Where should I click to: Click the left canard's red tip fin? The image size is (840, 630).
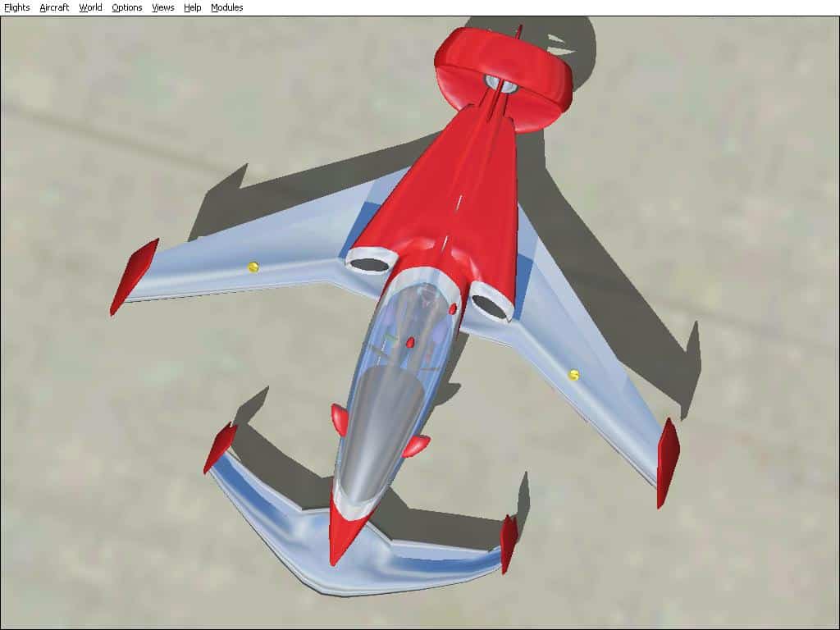[x=220, y=447]
